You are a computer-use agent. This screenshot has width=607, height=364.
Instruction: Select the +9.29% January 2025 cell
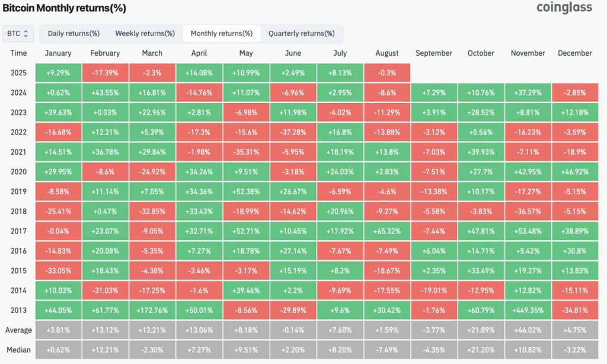pos(57,72)
